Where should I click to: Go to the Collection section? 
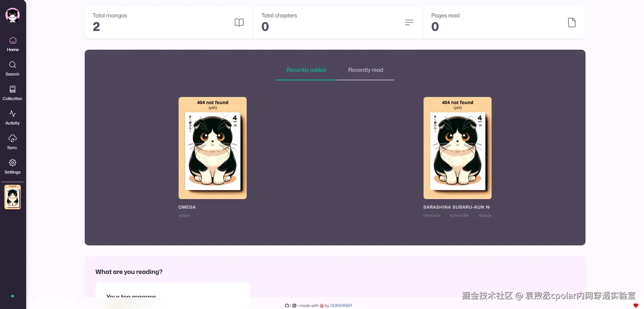click(13, 93)
